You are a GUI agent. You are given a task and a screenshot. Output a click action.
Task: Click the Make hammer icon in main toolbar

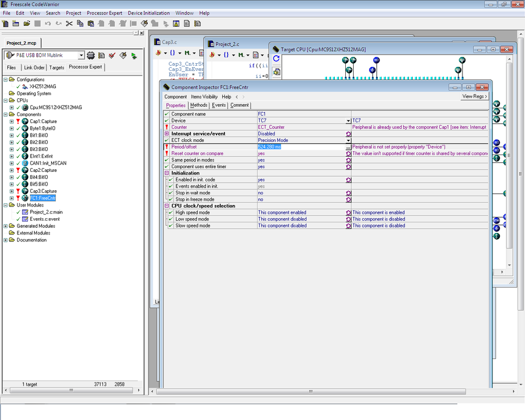(145, 24)
